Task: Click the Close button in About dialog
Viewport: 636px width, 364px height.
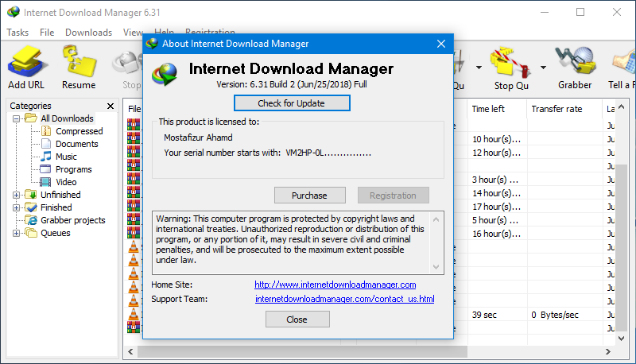Action: (297, 319)
